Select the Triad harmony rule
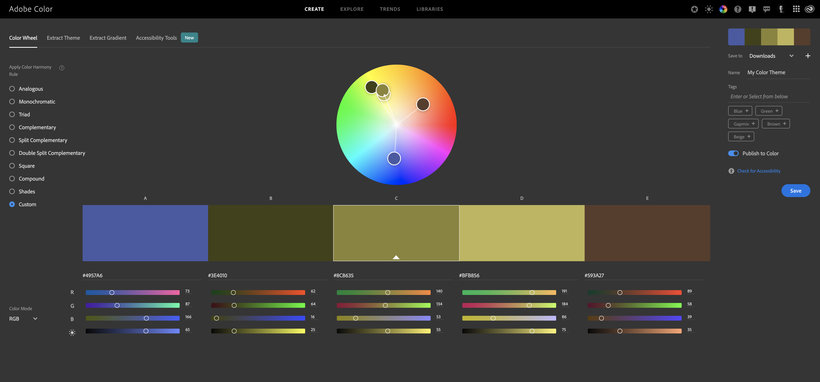Screen dimensions: 820x382 pos(19,115)
